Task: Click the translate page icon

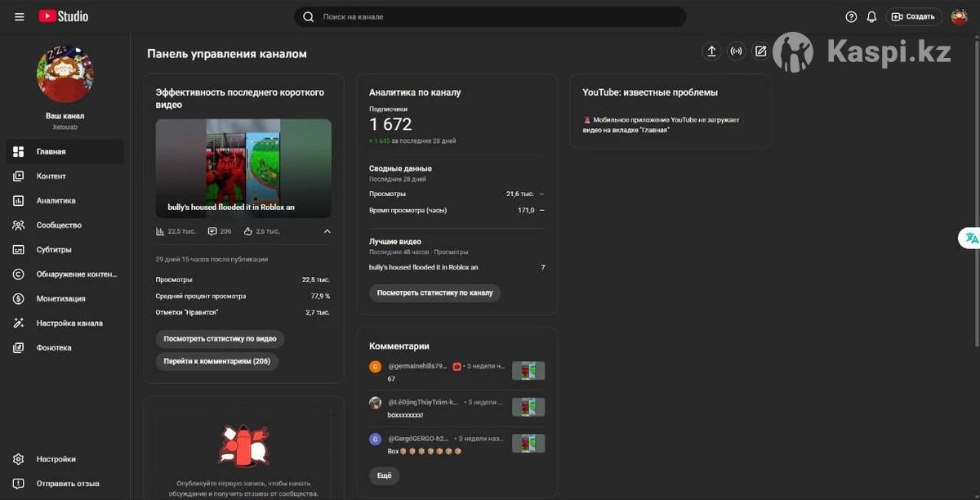Action: click(971, 238)
